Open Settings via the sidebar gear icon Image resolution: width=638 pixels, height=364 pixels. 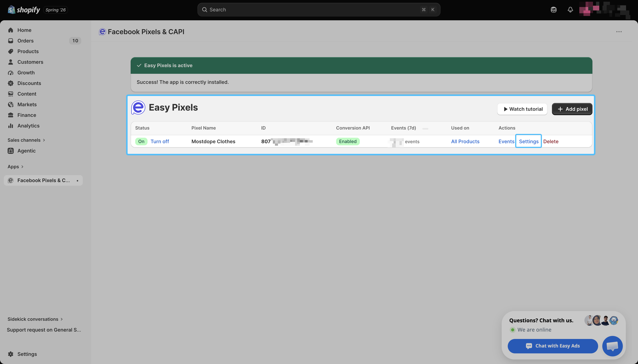tap(10, 354)
